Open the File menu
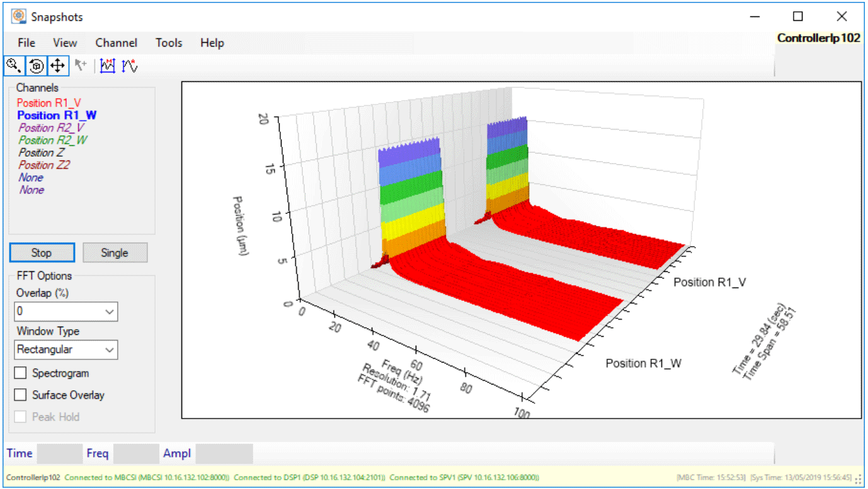Image resolution: width=868 pixels, height=489 pixels. pos(26,43)
